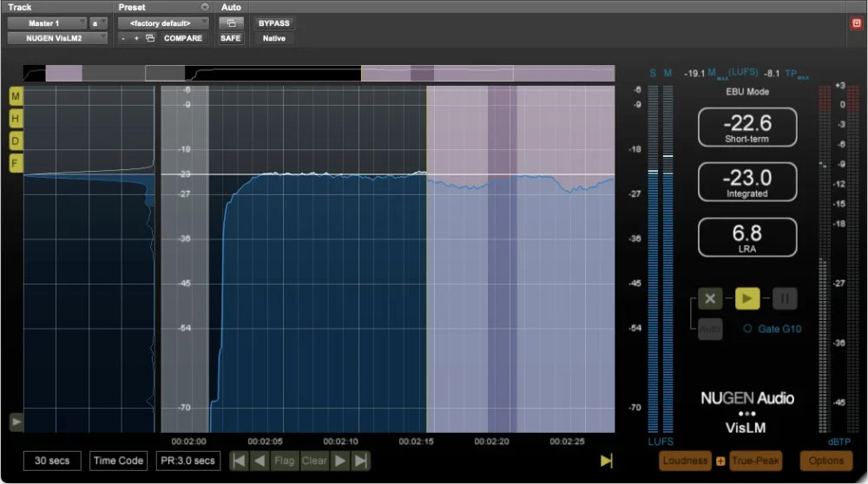The image size is (868, 484).
Task: Switch the Time Code display mode
Action: click(x=118, y=461)
